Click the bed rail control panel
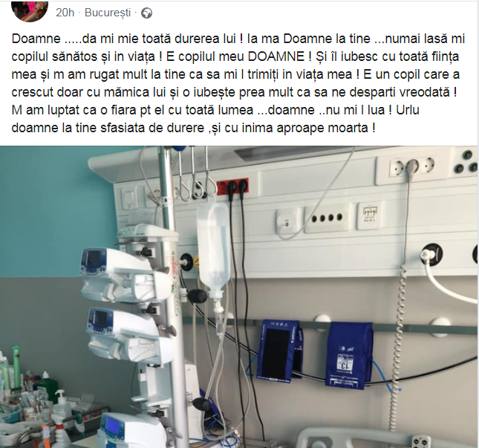The width and height of the screenshot is (479, 448). pyautogui.click(x=421, y=441)
